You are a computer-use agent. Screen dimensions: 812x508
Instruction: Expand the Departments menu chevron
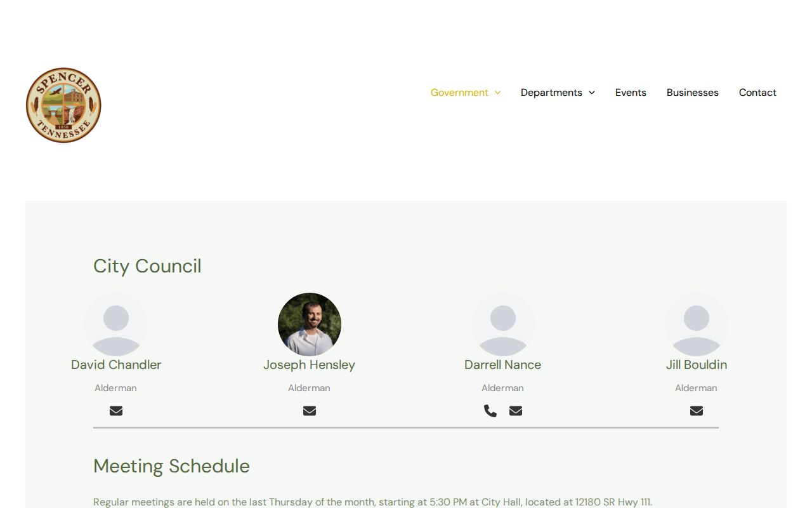click(592, 93)
